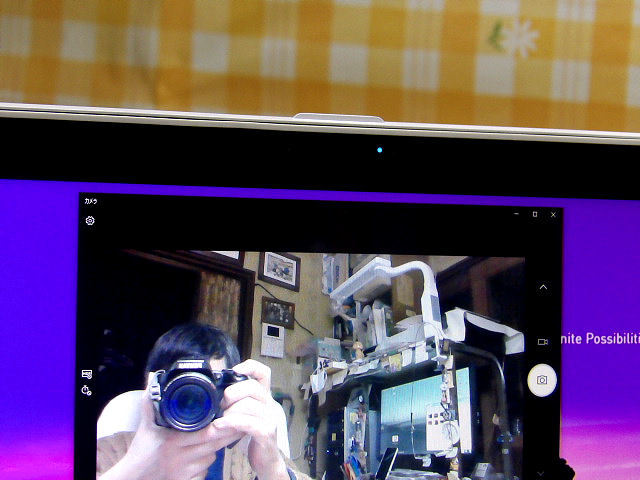Switch to video recording mode
640x480 pixels.
coord(542,342)
